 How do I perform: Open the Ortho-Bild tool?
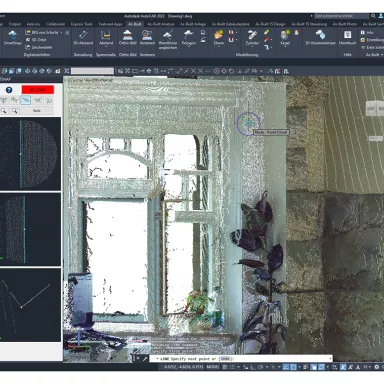[x=127, y=38]
